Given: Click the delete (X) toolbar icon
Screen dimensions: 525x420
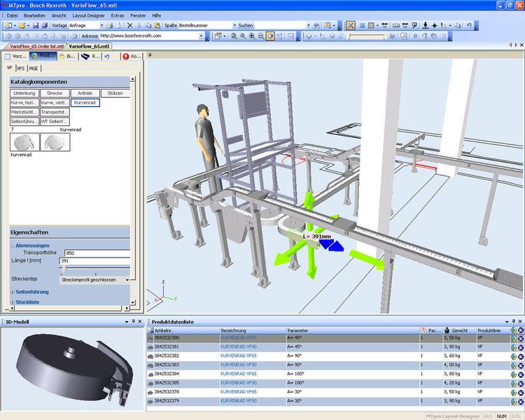Looking at the screenshot, I should 130,25.
